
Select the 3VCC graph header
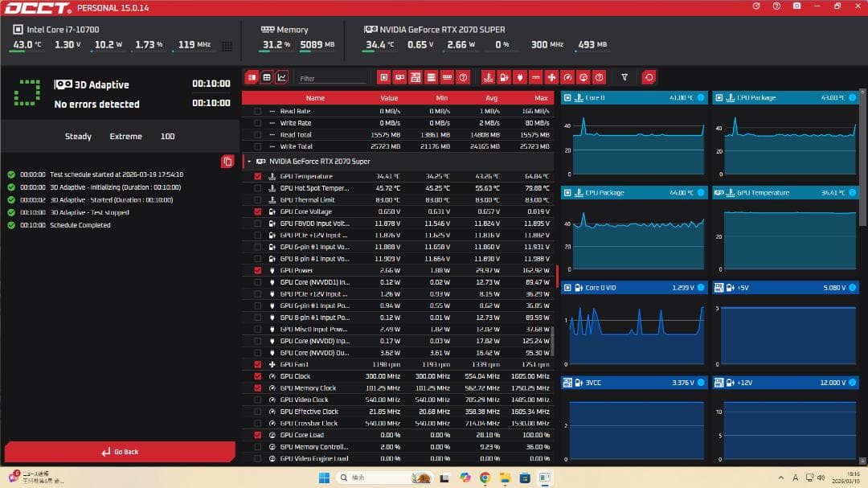634,382
